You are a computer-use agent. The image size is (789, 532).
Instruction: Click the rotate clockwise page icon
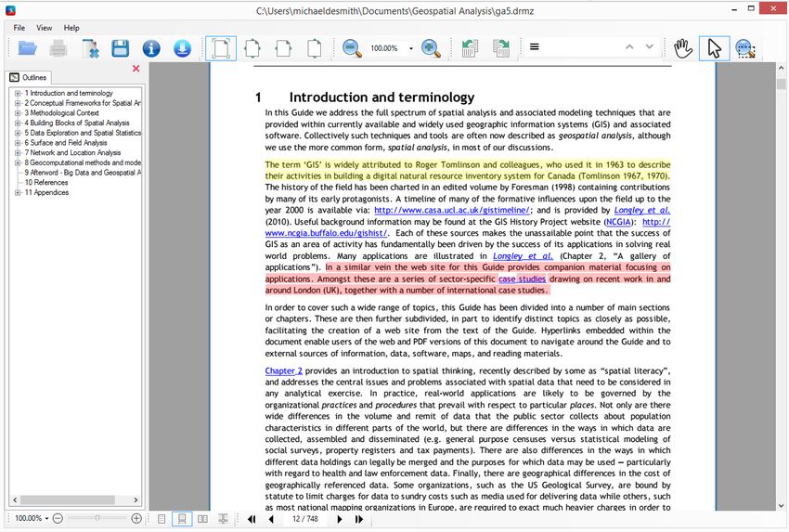(500, 48)
